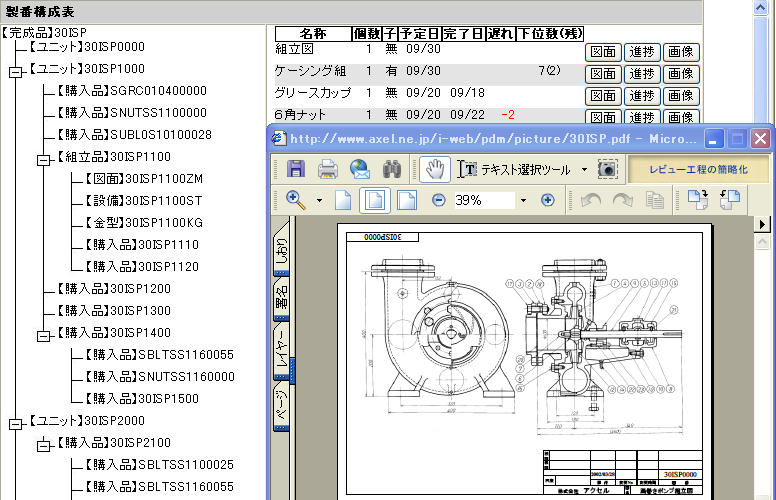Select tree item 【完成品】30ISP

[x=44, y=33]
